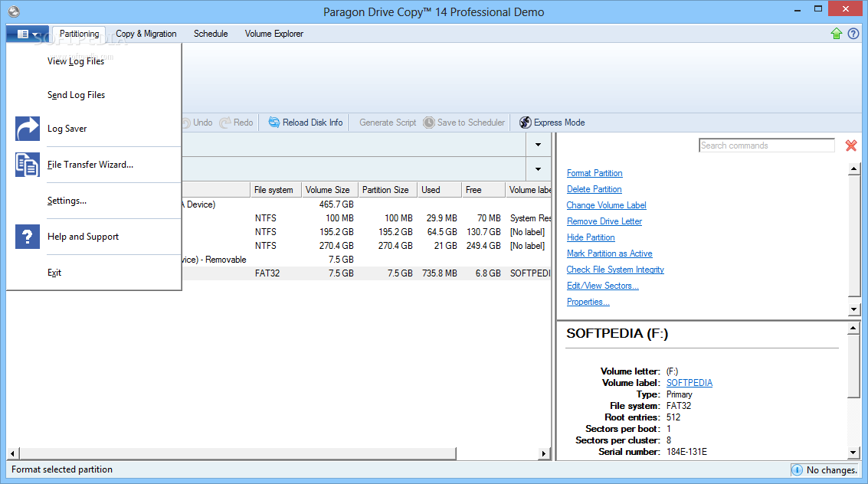868x484 pixels.
Task: Open the Properties... link
Action: click(x=588, y=302)
